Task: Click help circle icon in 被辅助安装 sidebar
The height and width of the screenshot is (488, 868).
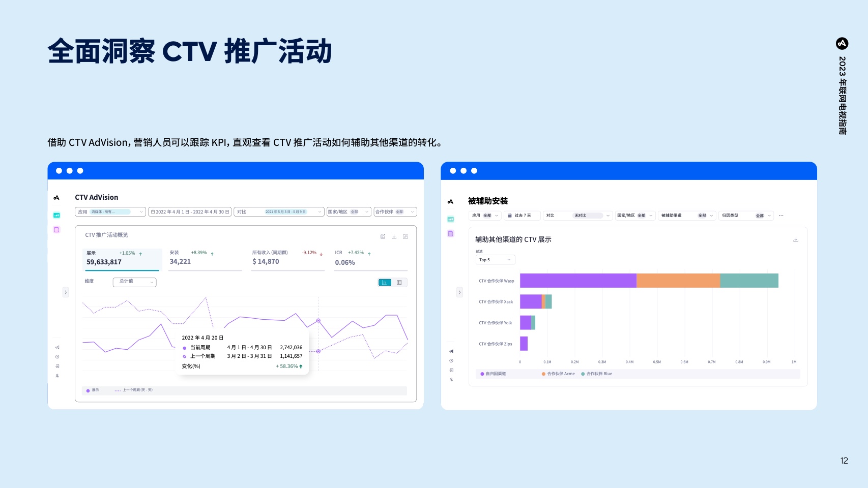Action: click(x=451, y=361)
